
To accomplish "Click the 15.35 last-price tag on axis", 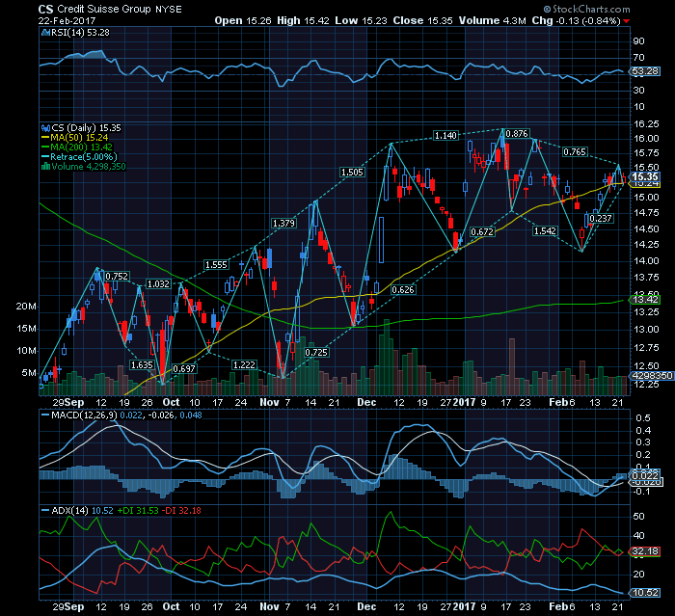I will [645, 177].
